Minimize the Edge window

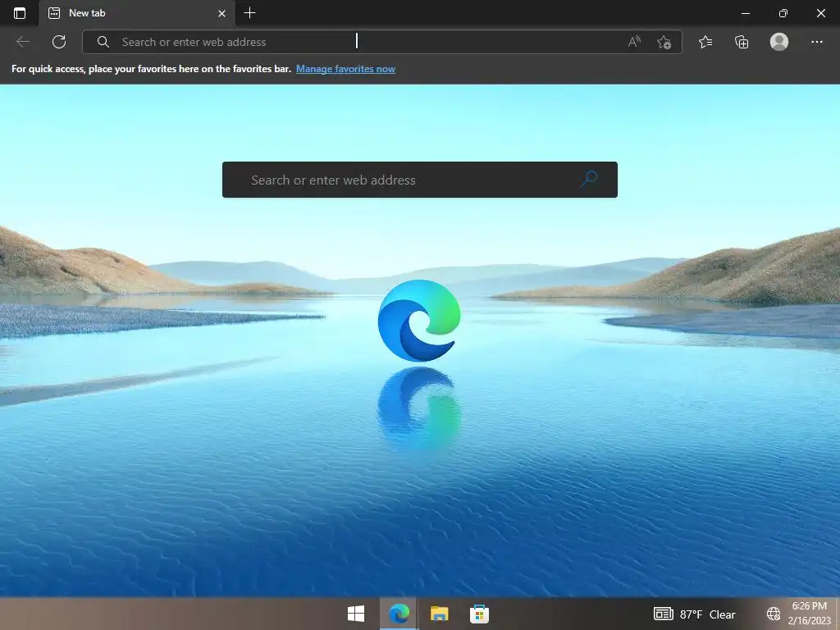(x=745, y=13)
